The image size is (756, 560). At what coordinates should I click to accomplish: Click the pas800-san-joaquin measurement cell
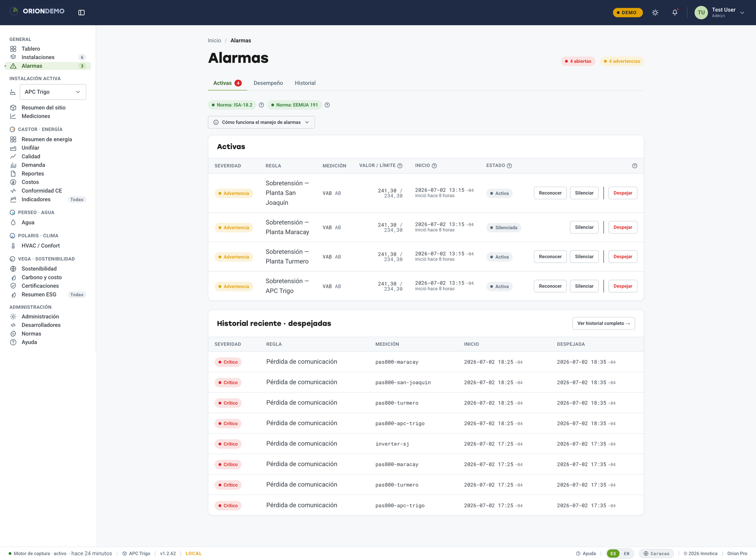pos(403,382)
